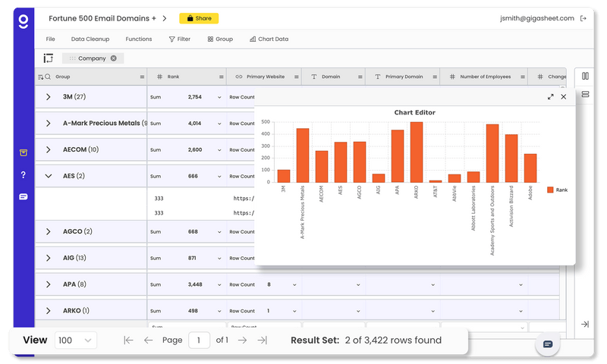Open the help question mark icon
The height and width of the screenshot is (364, 607).
[x=24, y=175]
